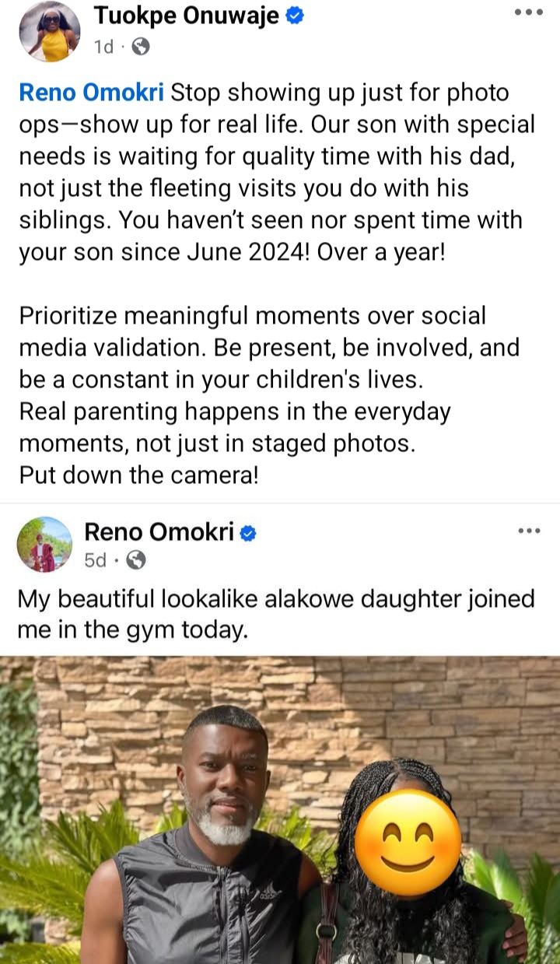Open the top post's three-dot options menu

(528, 13)
